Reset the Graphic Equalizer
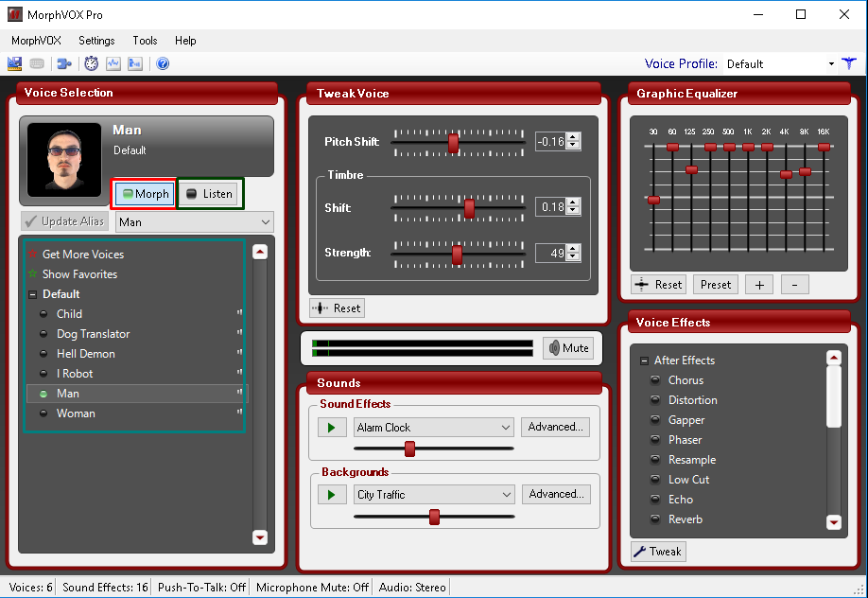The image size is (868, 598). 659,285
